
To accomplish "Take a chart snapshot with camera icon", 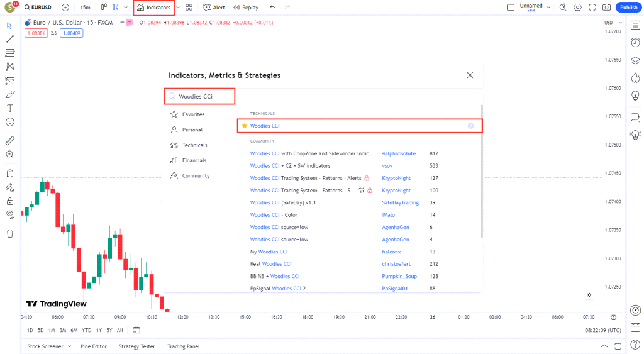I will (x=606, y=8).
